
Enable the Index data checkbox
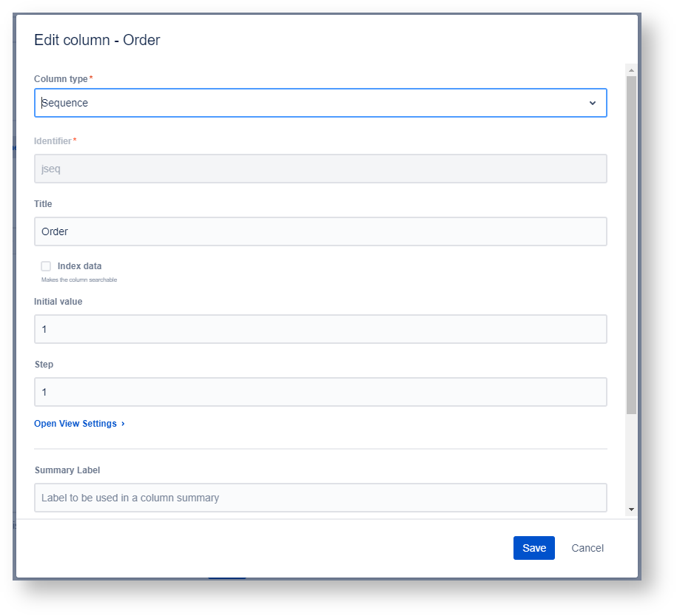(46, 266)
